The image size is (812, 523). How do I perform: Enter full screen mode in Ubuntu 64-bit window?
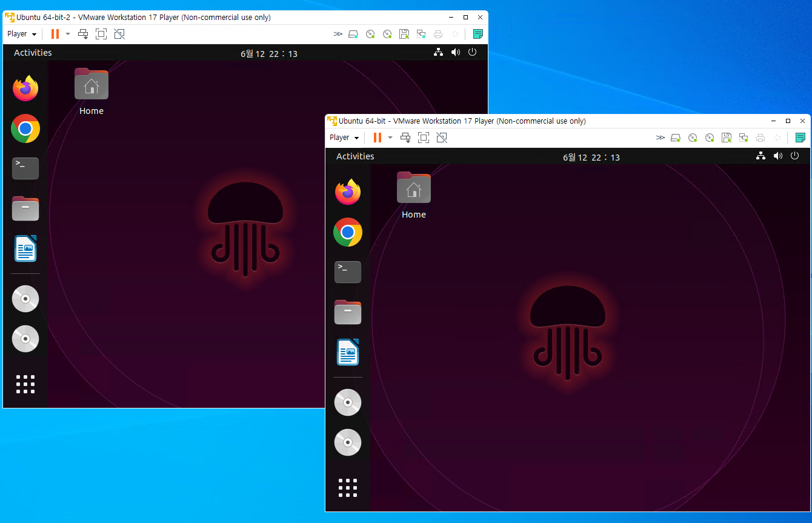tap(424, 138)
